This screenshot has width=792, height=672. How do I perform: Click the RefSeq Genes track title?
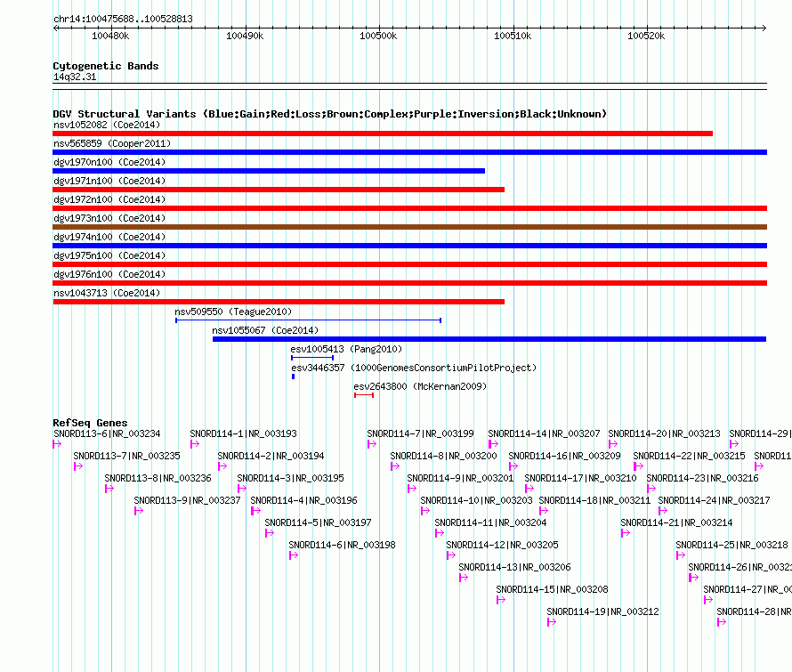coord(91,423)
